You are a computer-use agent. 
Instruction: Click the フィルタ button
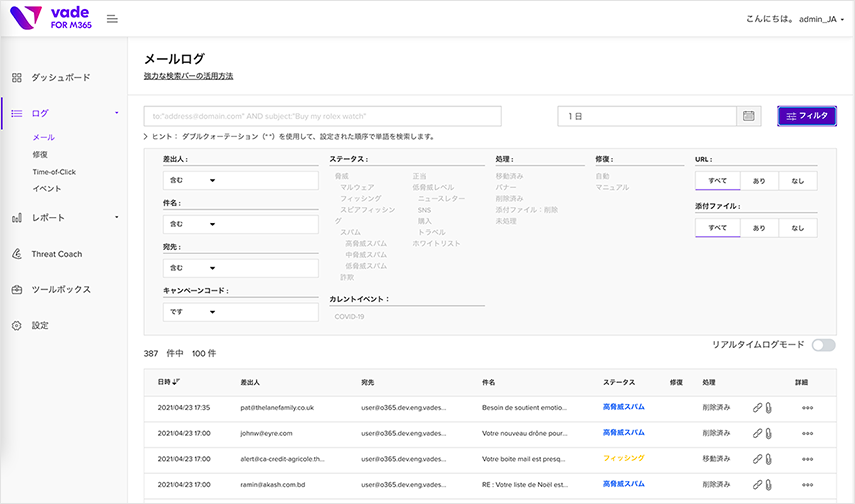point(807,116)
